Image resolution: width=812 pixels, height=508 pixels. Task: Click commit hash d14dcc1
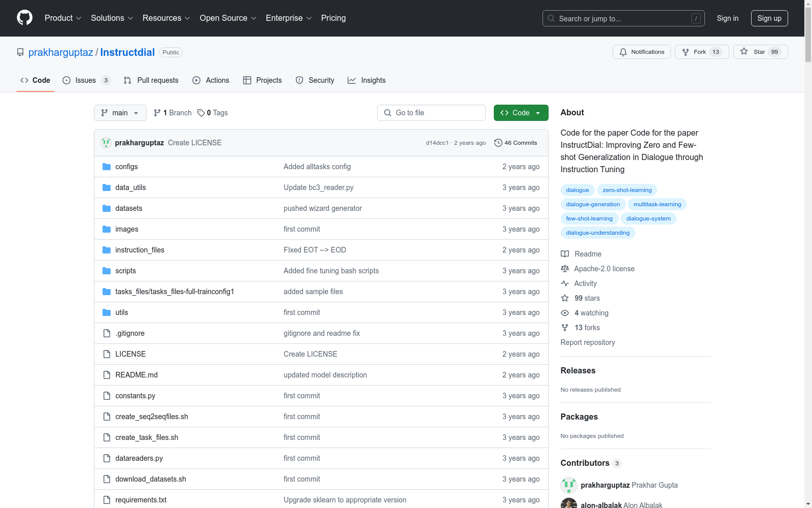[437, 143]
